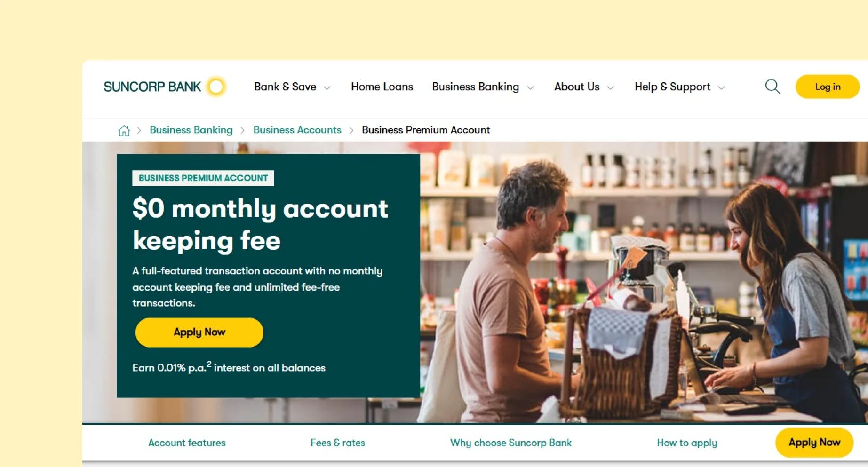
Task: Go to Business Banking breadcrumb link
Action: pos(191,130)
